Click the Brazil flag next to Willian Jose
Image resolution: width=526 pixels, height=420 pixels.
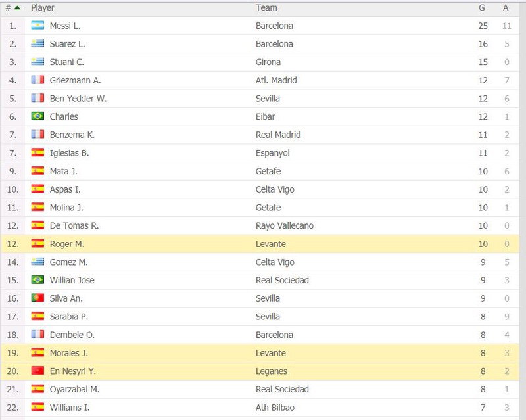tap(37, 280)
